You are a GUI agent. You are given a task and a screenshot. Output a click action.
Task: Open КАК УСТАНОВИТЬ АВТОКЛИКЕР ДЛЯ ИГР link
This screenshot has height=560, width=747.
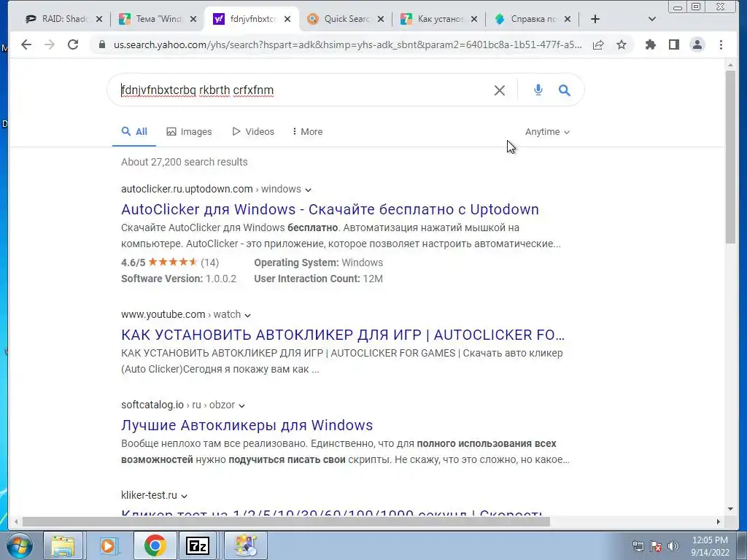[343, 335]
